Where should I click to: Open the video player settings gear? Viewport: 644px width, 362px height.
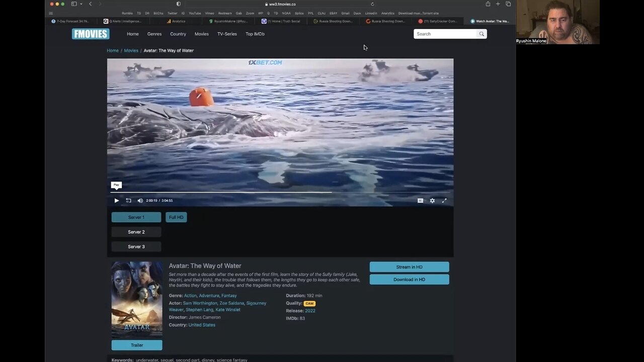point(432,201)
